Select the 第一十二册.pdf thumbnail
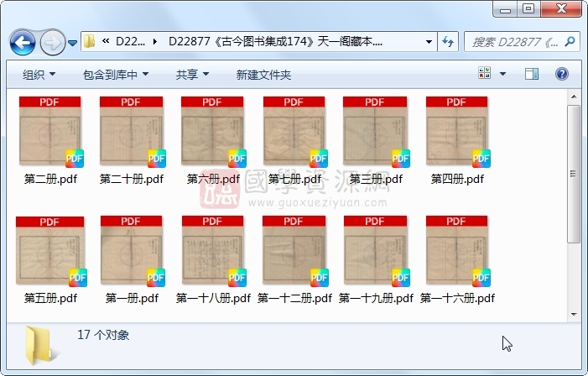588x376 pixels. (x=294, y=251)
